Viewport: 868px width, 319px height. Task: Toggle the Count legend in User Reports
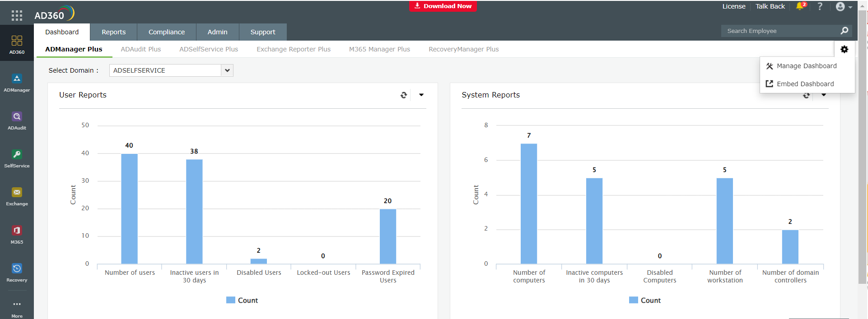pyautogui.click(x=242, y=301)
